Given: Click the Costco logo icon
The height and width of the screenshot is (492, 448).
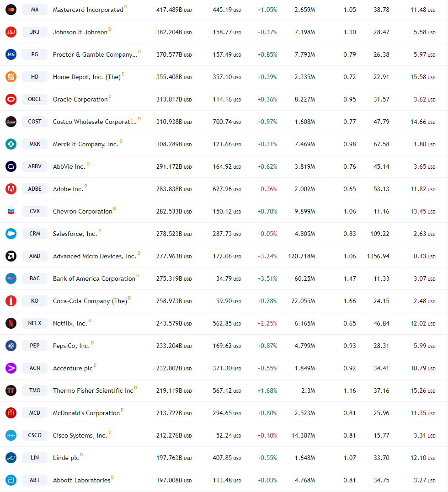Looking at the screenshot, I should click(11, 122).
